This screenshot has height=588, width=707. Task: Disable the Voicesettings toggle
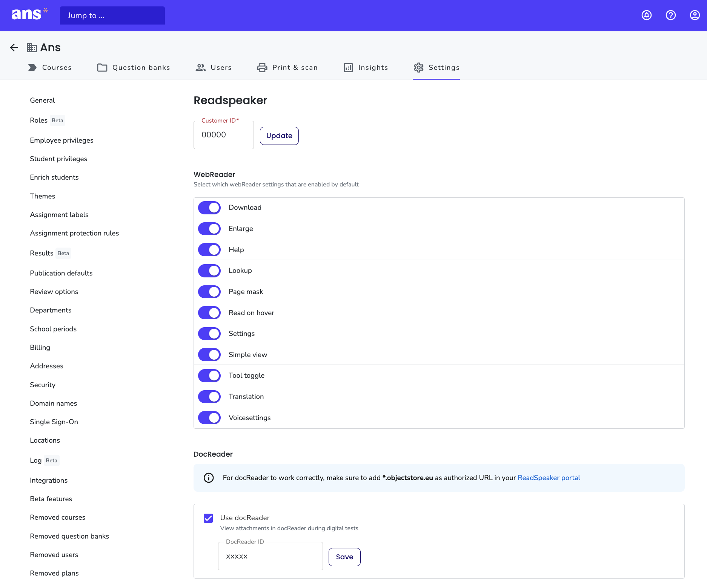click(x=209, y=418)
